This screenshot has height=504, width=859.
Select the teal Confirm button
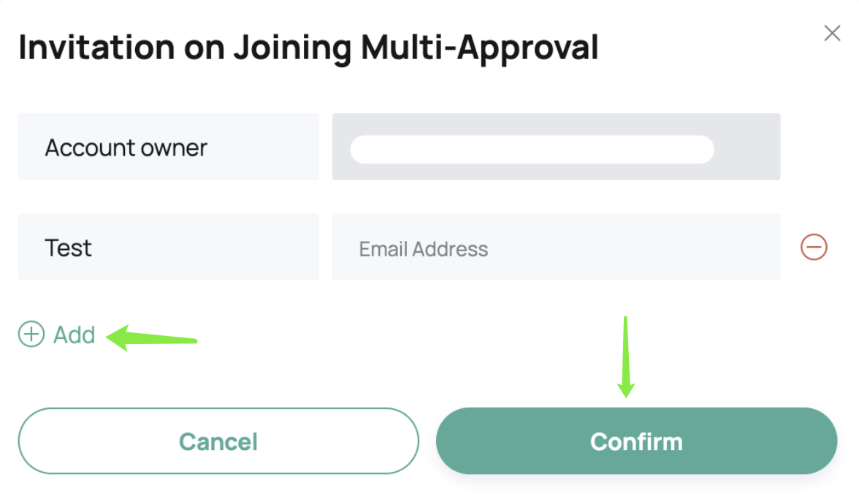pos(637,441)
